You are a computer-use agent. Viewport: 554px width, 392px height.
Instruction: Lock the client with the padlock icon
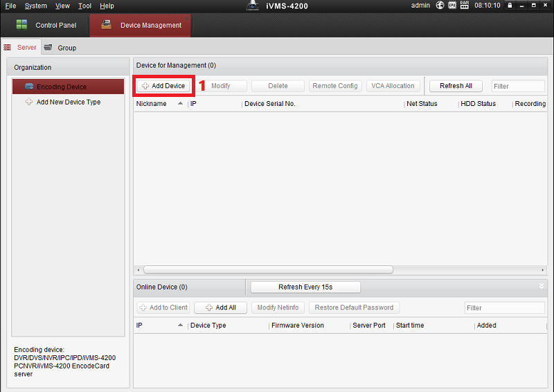[x=510, y=6]
